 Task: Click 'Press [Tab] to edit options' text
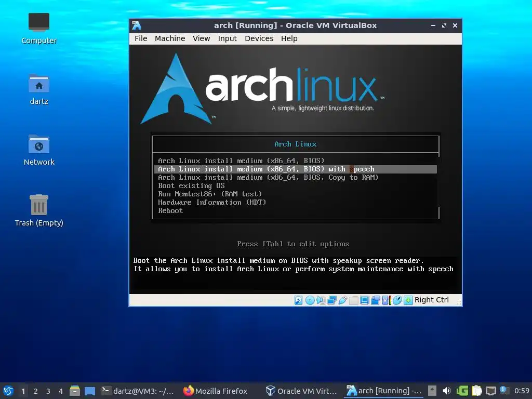point(293,244)
